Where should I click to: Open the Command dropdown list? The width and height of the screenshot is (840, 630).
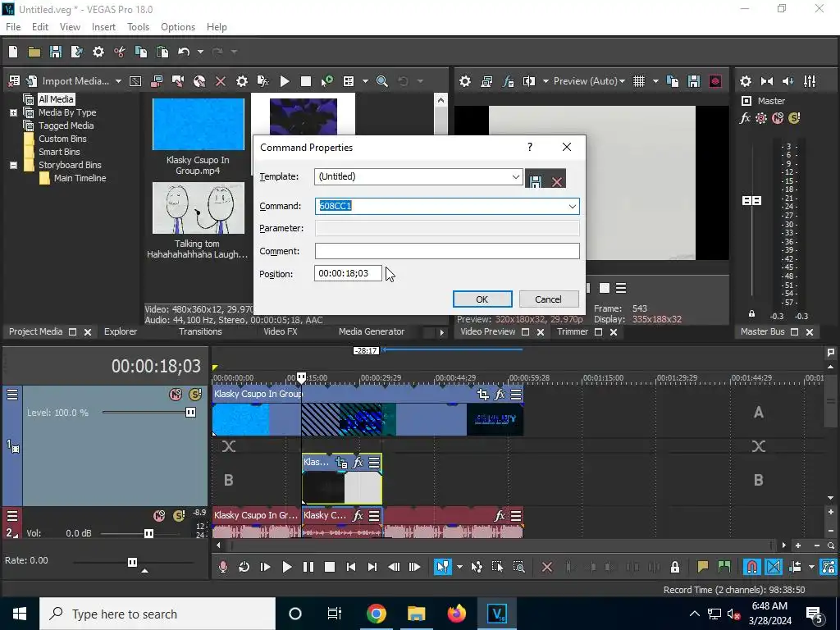coord(572,206)
